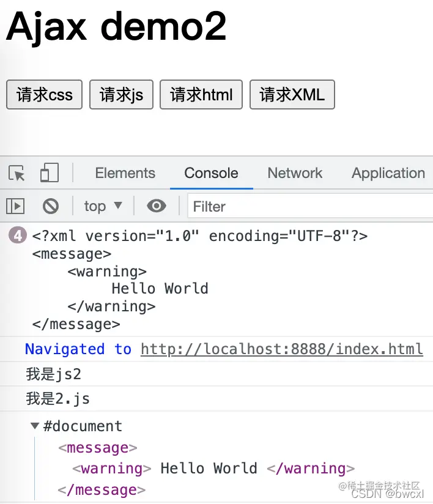The image size is (433, 504).
Task: Switch to the Elements panel
Action: coord(125,173)
